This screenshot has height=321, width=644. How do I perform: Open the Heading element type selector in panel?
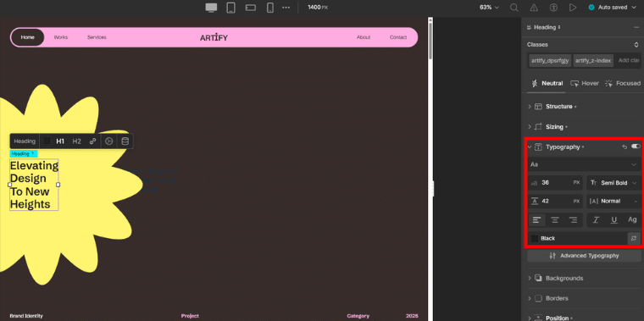[x=543, y=27]
